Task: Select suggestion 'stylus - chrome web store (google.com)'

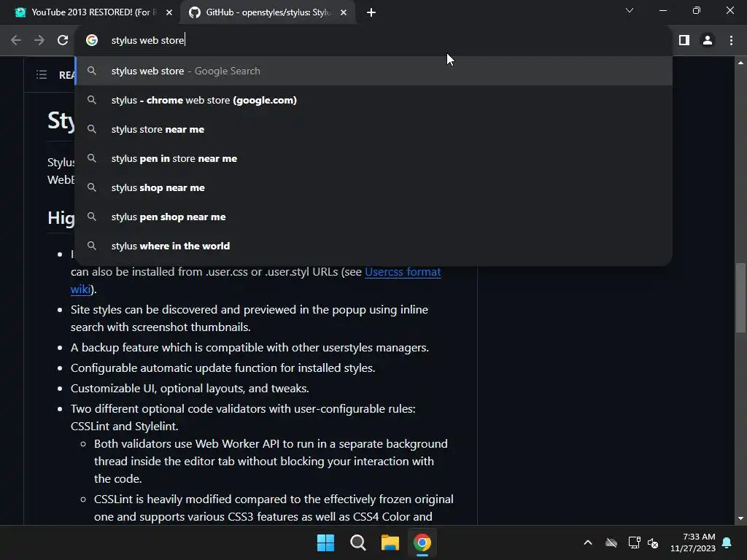Action: (x=374, y=100)
